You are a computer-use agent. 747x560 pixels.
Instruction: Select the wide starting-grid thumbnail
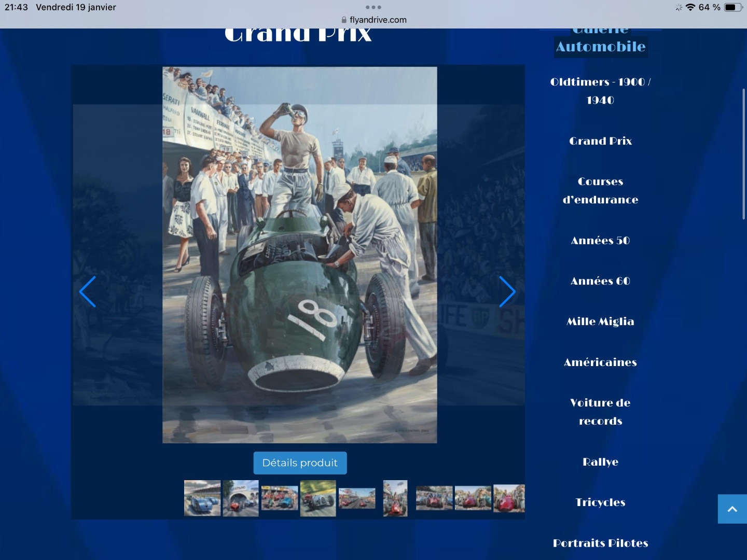[357, 498]
